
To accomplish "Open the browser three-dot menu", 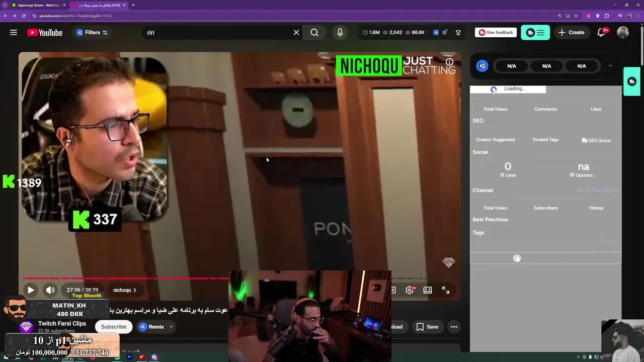I will tap(638, 16).
